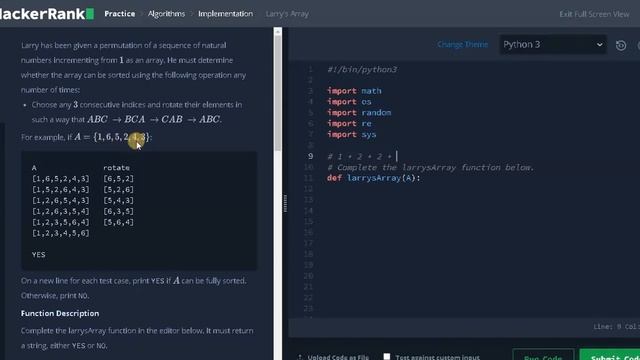Click the '[1,6,5,2,4,3]' example row
This screenshot has width=640, height=360.
[x=60, y=179]
